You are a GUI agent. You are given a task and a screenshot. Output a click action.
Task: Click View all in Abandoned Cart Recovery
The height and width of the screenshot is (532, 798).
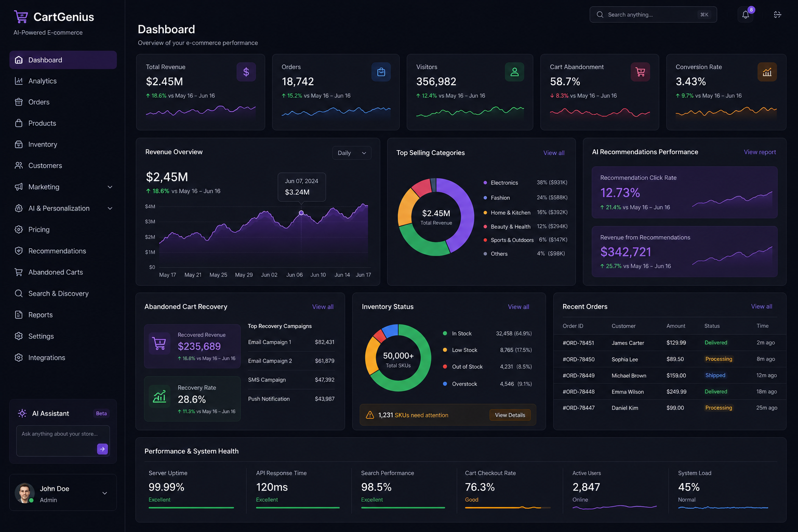(323, 307)
